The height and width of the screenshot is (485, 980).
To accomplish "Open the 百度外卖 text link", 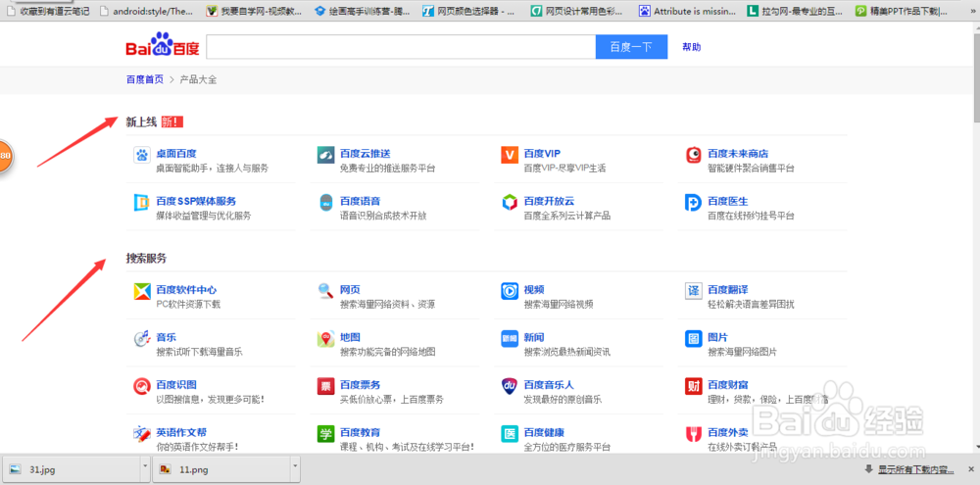I will click(728, 432).
